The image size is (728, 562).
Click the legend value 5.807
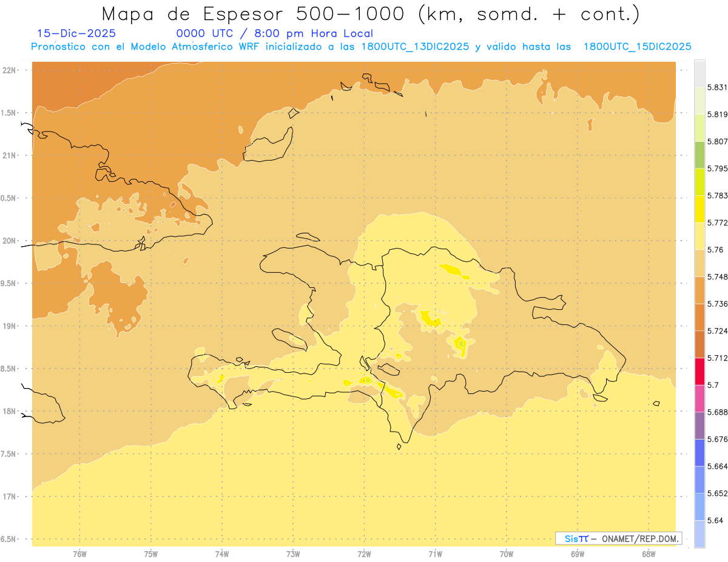click(x=717, y=142)
